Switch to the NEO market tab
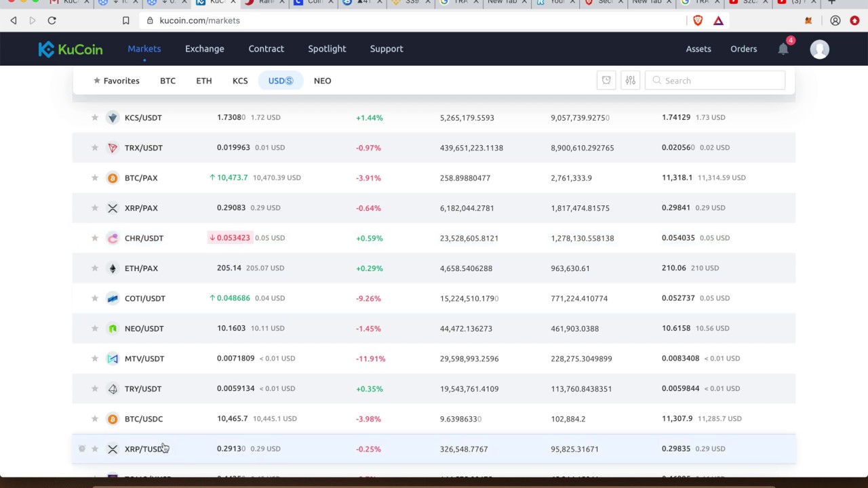868x488 pixels. (323, 81)
